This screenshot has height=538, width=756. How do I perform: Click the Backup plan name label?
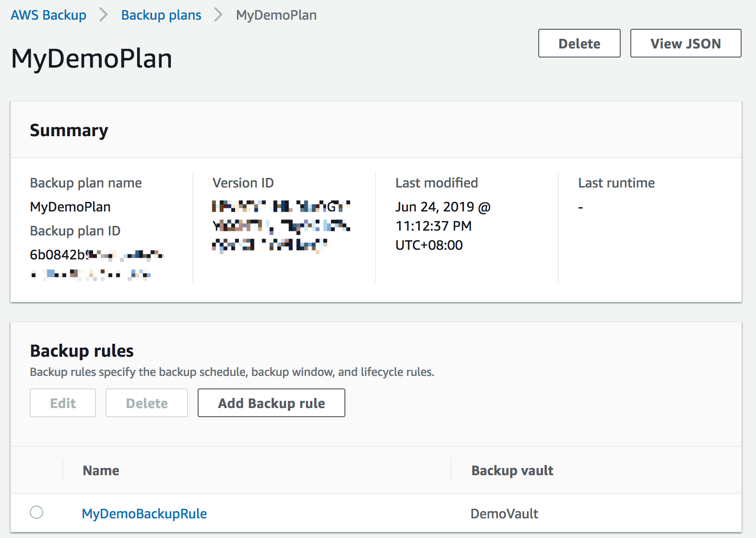tap(86, 183)
